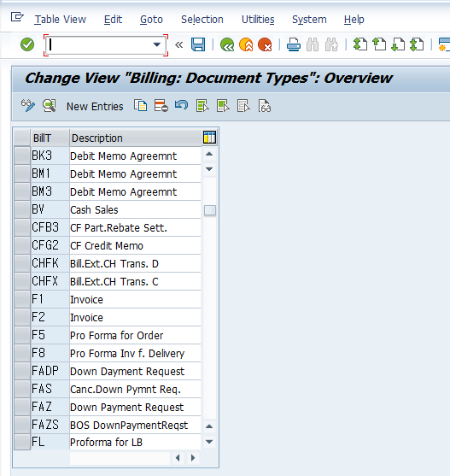Click the command field collapse chevron

(x=179, y=45)
